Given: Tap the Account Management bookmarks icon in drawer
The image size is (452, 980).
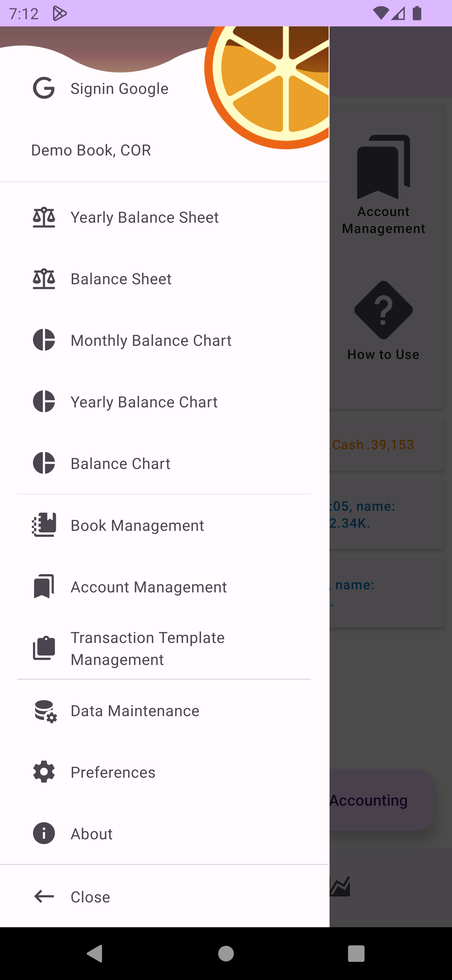Looking at the screenshot, I should tap(44, 587).
